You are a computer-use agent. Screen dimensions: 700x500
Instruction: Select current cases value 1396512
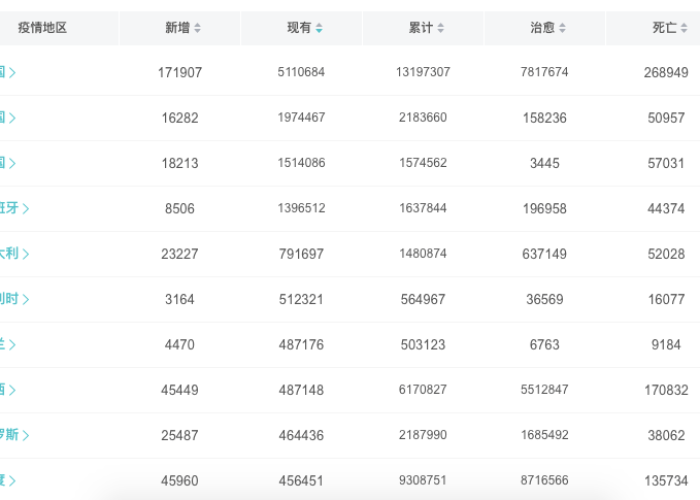[x=301, y=208]
